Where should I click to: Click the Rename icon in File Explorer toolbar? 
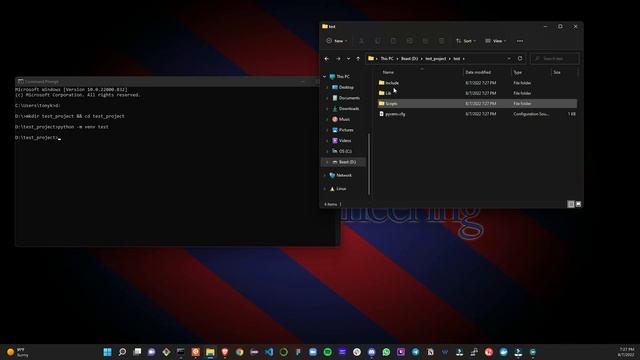[409, 41]
